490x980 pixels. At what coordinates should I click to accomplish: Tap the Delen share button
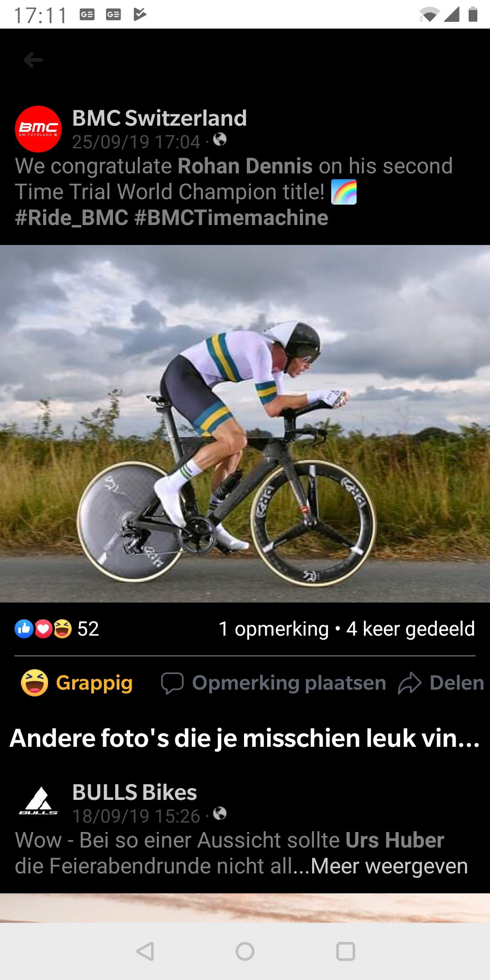[x=441, y=683]
